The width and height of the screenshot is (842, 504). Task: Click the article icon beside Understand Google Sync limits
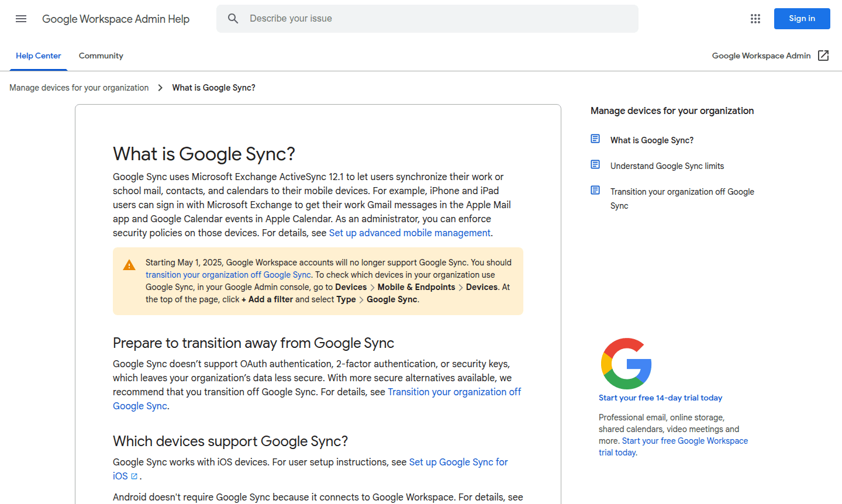(x=595, y=164)
